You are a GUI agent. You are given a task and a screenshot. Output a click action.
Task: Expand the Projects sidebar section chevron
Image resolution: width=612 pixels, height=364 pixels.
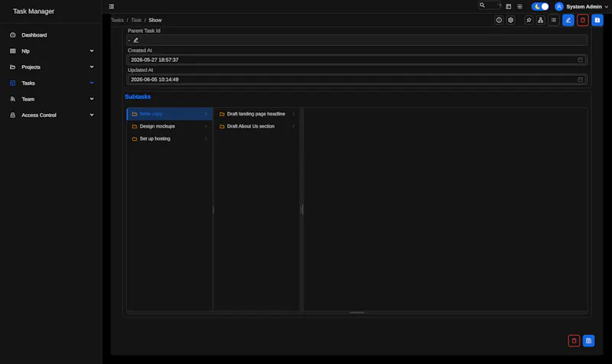[92, 67]
